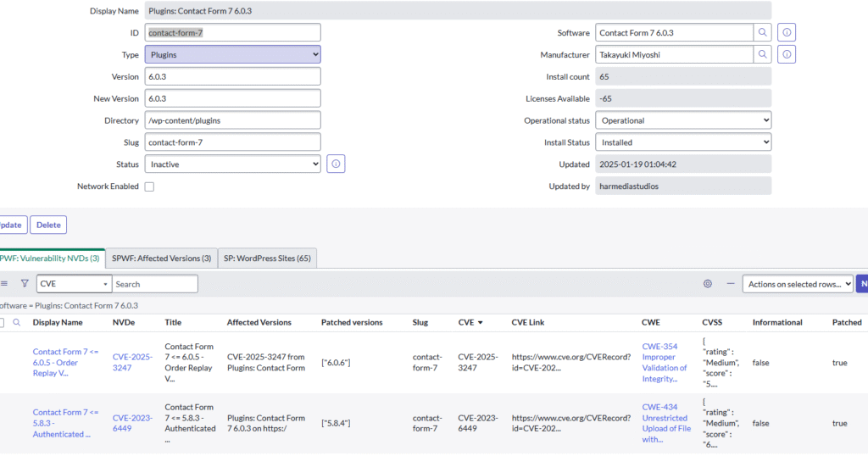Expand the Install Status dropdown
This screenshot has width=868, height=456.
click(x=683, y=142)
